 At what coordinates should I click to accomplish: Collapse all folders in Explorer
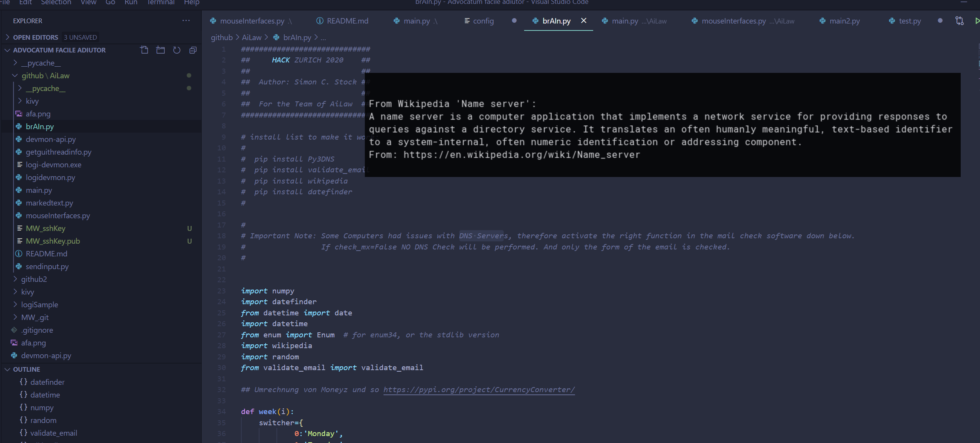coord(193,50)
